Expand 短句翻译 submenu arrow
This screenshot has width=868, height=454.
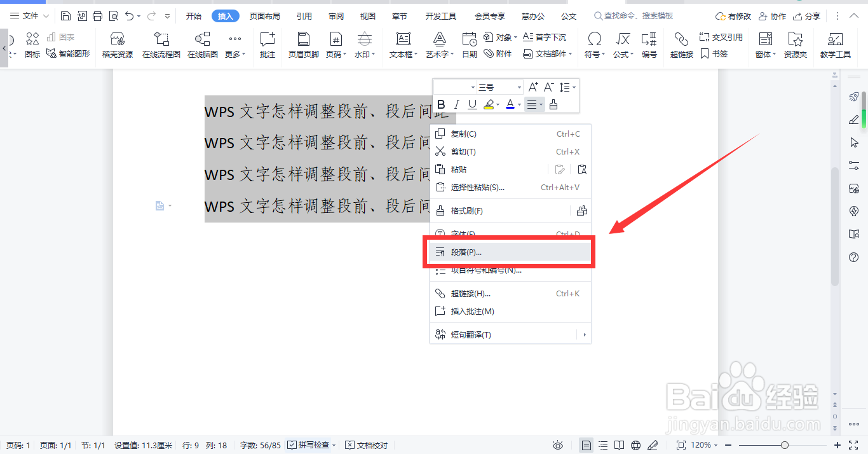pos(584,334)
